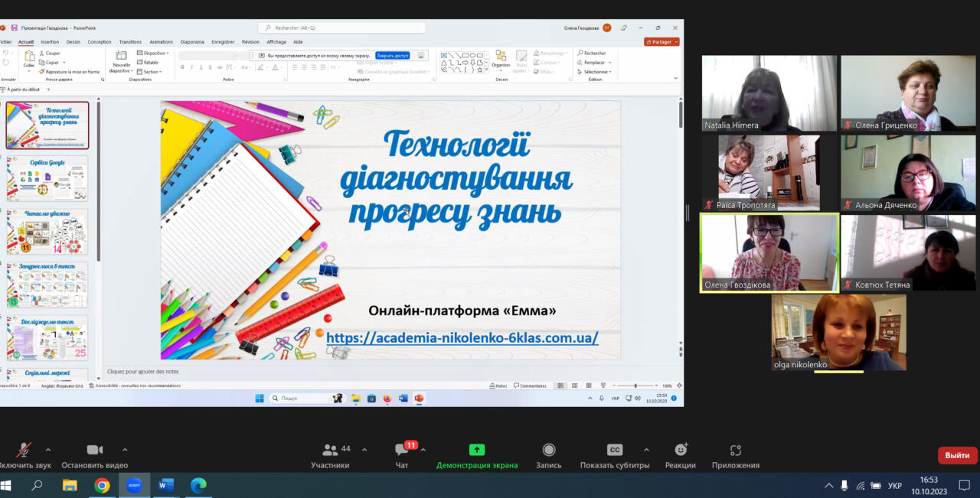Screen dimensions: 980x498
Task: Open the Section dropdown
Action: click(x=149, y=72)
